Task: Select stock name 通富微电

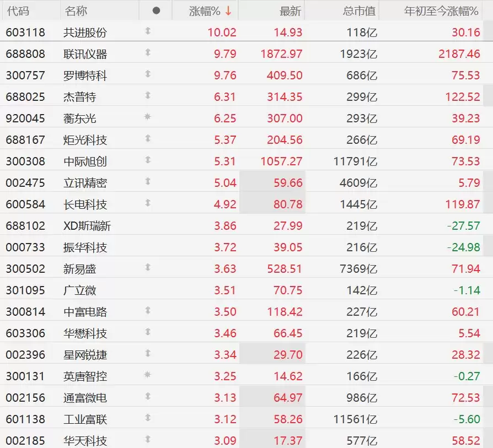Action: [x=85, y=398]
